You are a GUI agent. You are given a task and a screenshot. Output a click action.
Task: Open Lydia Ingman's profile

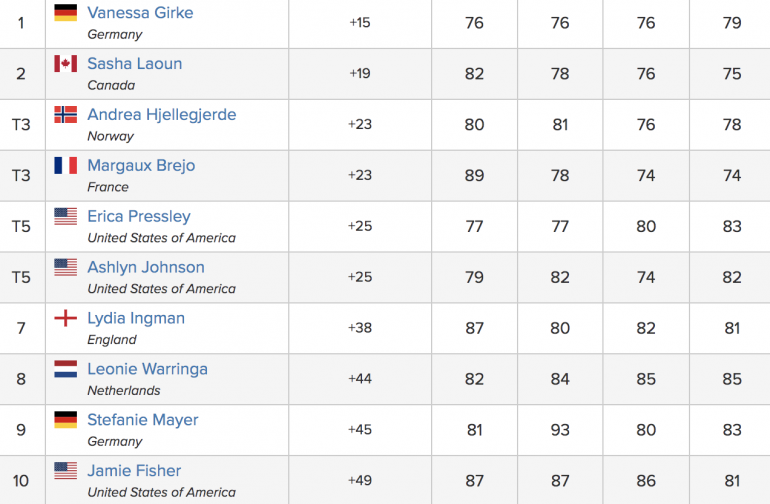pyautogui.click(x=136, y=318)
